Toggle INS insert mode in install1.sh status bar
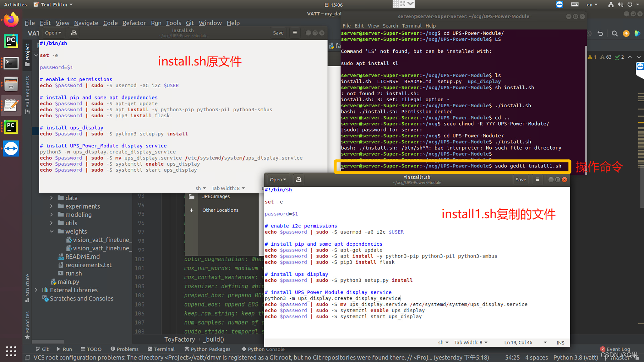 pyautogui.click(x=560, y=343)
